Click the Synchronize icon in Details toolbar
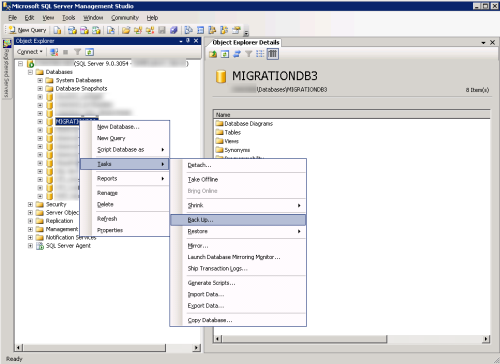 click(237, 54)
